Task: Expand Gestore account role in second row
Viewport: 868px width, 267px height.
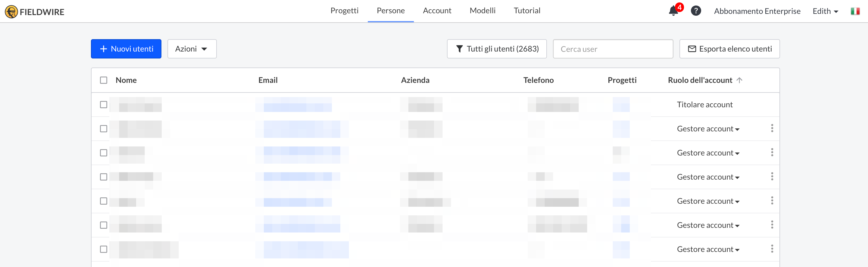Action: coord(708,129)
